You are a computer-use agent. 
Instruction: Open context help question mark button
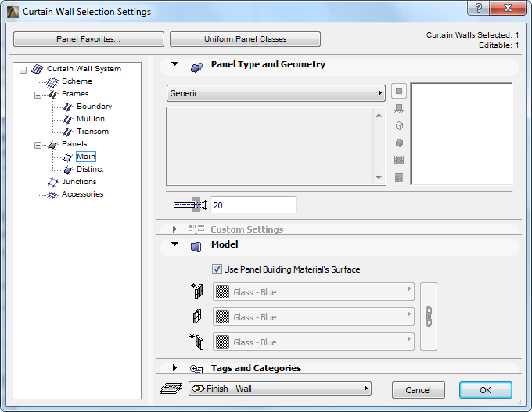click(478, 8)
